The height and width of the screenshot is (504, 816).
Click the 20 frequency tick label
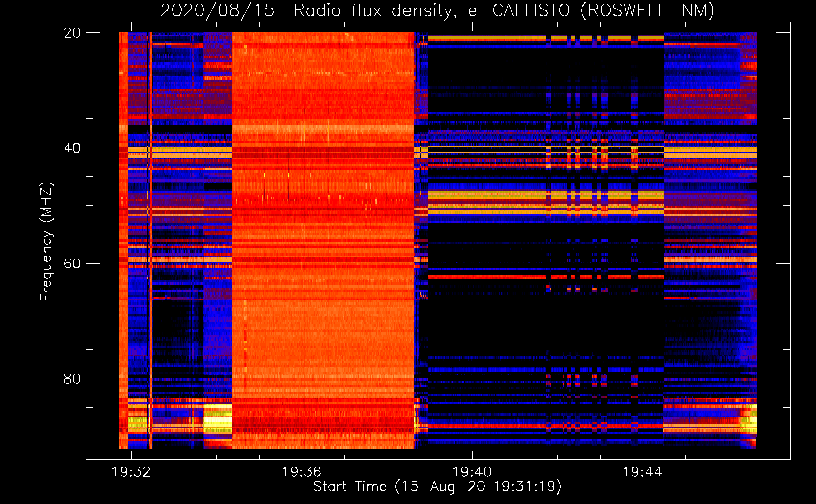tap(72, 33)
